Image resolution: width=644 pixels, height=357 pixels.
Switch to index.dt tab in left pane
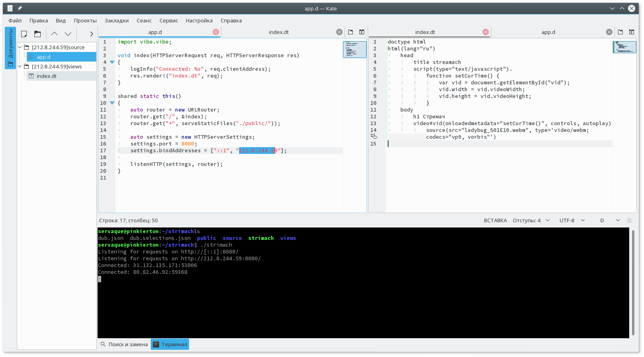(279, 32)
